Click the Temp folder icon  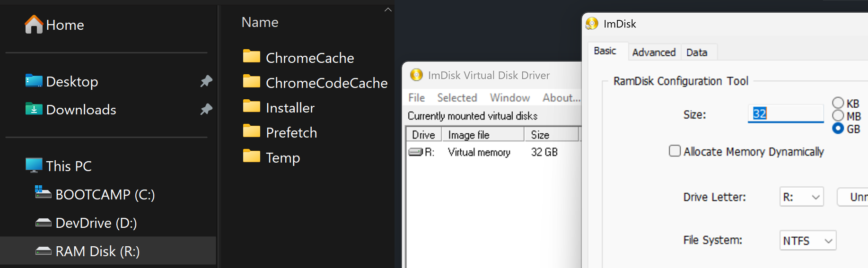coord(252,156)
